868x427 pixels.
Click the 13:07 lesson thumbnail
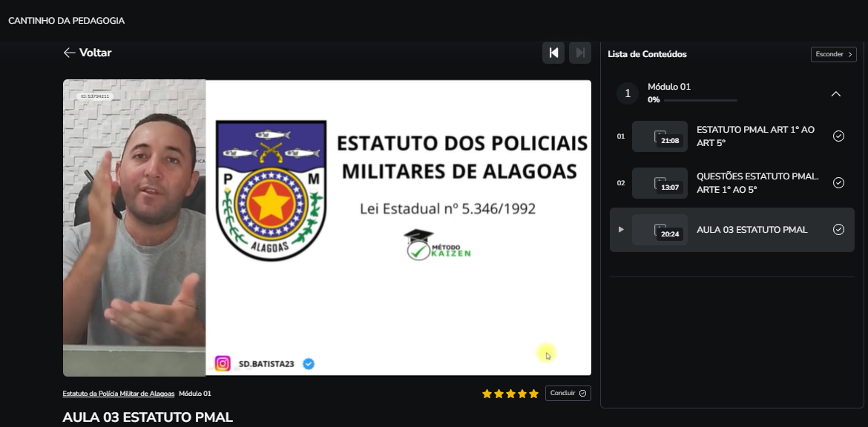(x=660, y=182)
